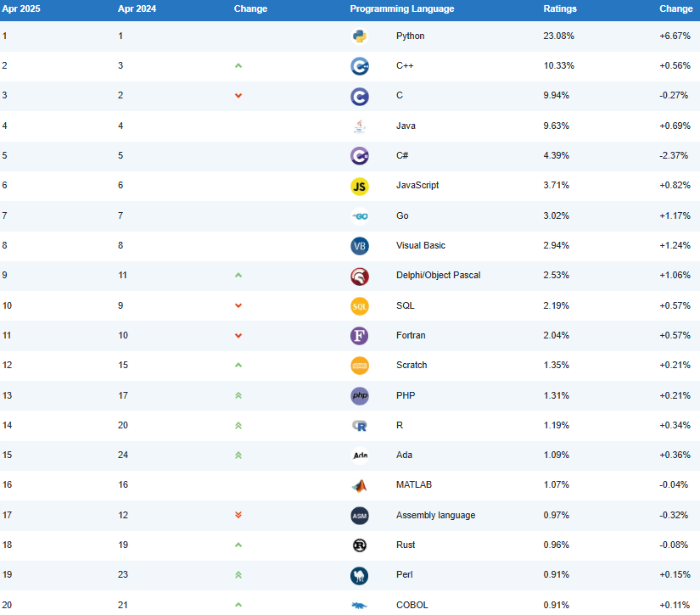Click the Java coffee cup icon
This screenshot has height=615, width=700.
(x=359, y=126)
